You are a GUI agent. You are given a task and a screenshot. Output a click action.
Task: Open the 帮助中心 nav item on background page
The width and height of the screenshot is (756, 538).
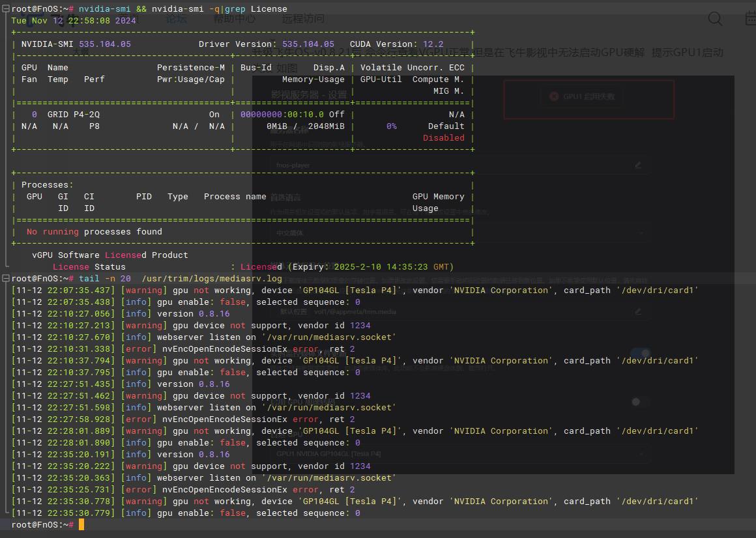tap(235, 19)
